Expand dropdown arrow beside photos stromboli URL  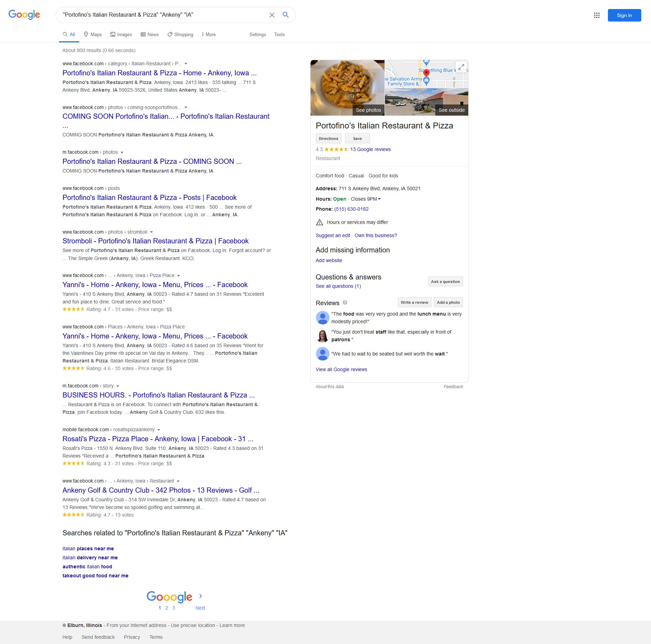[151, 232]
